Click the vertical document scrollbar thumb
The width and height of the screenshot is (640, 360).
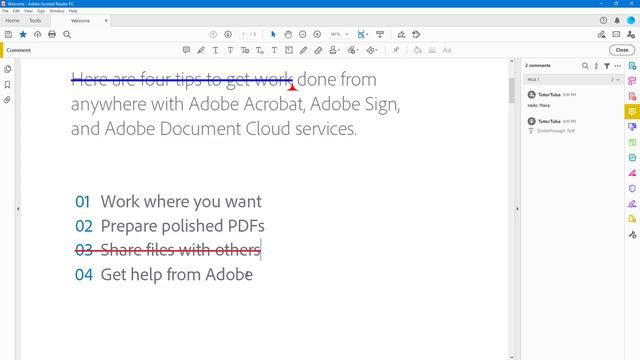512,90
